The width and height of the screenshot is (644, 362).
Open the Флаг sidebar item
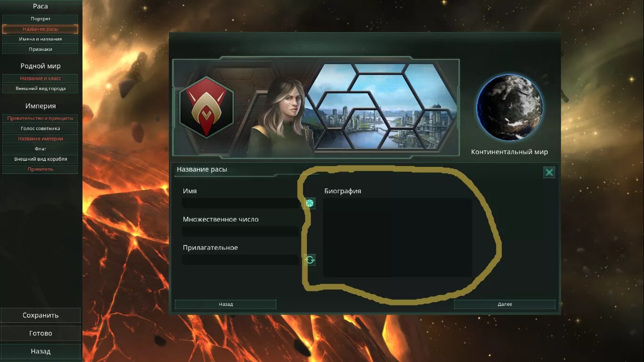point(41,148)
